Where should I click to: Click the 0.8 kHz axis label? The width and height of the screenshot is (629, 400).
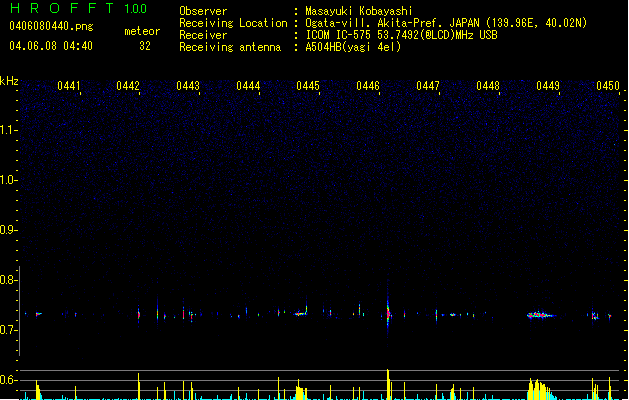tap(8, 280)
